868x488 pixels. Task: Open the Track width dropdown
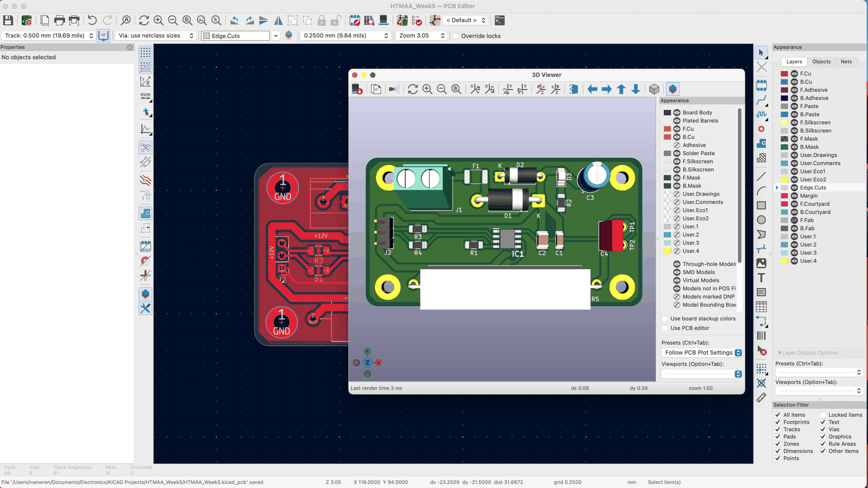click(49, 35)
